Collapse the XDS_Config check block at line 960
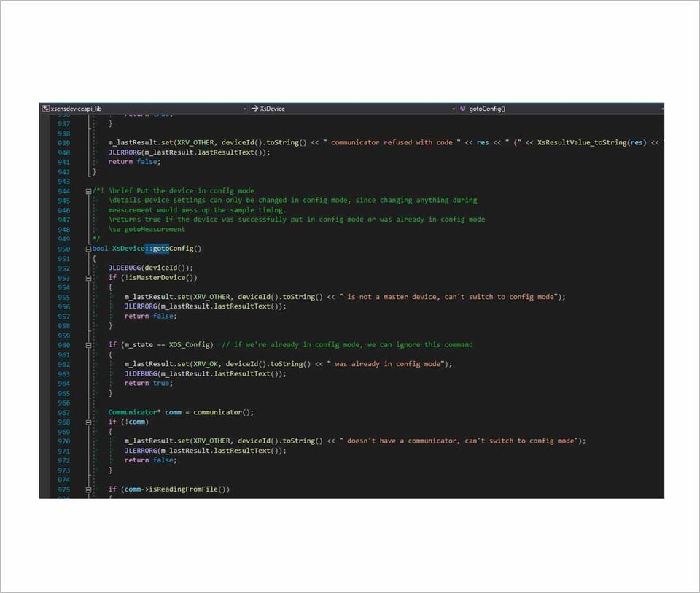 [x=87, y=344]
